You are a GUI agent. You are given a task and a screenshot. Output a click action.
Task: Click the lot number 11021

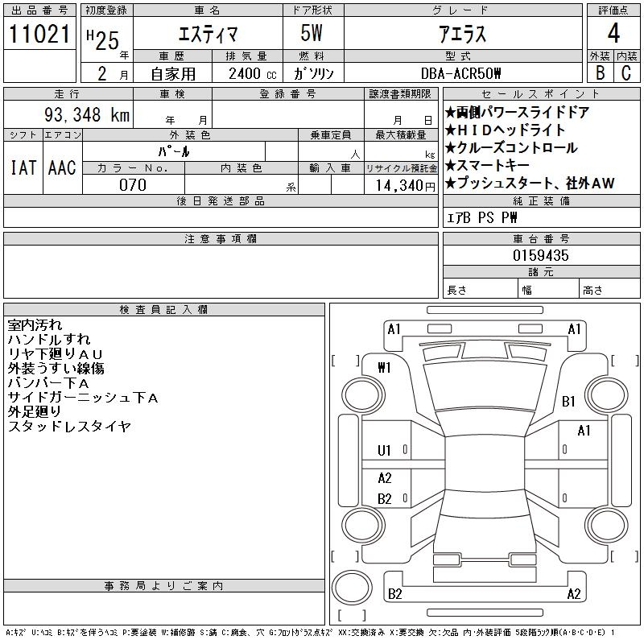[x=39, y=34]
